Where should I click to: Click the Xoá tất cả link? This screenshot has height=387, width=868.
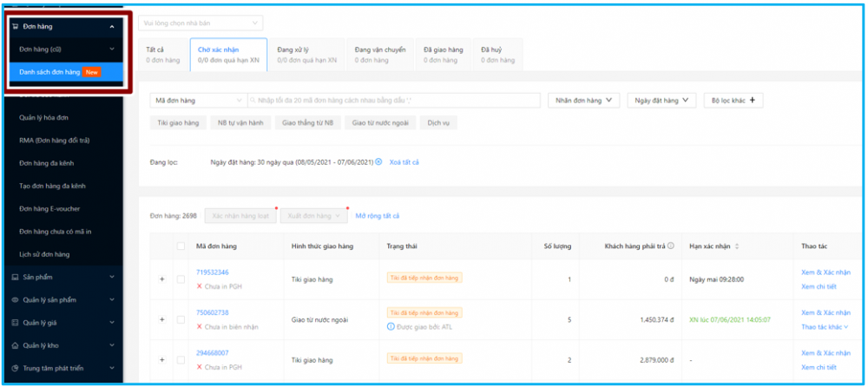tap(404, 162)
